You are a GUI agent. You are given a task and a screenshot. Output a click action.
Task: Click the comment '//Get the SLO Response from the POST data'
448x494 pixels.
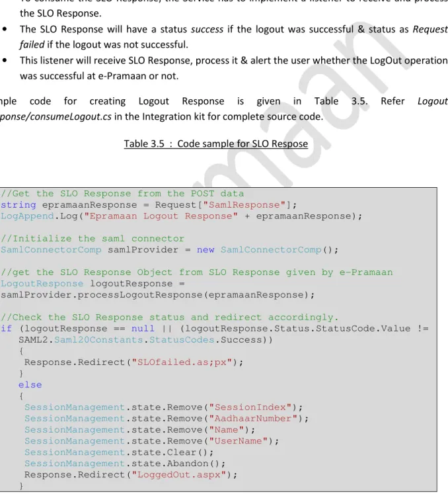point(122,194)
